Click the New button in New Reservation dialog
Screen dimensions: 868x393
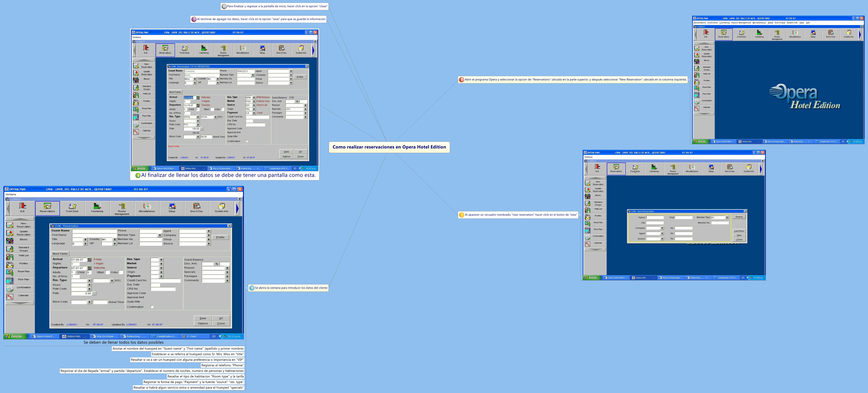point(739,235)
